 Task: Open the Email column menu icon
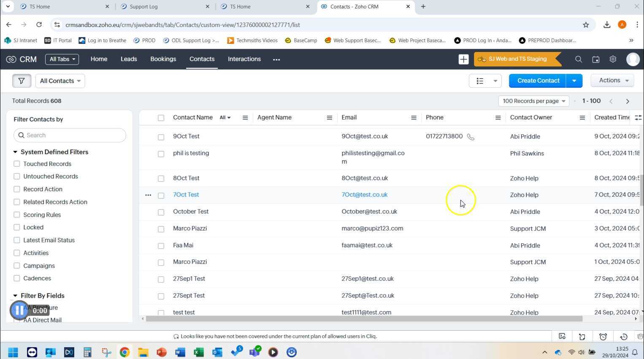click(414, 118)
